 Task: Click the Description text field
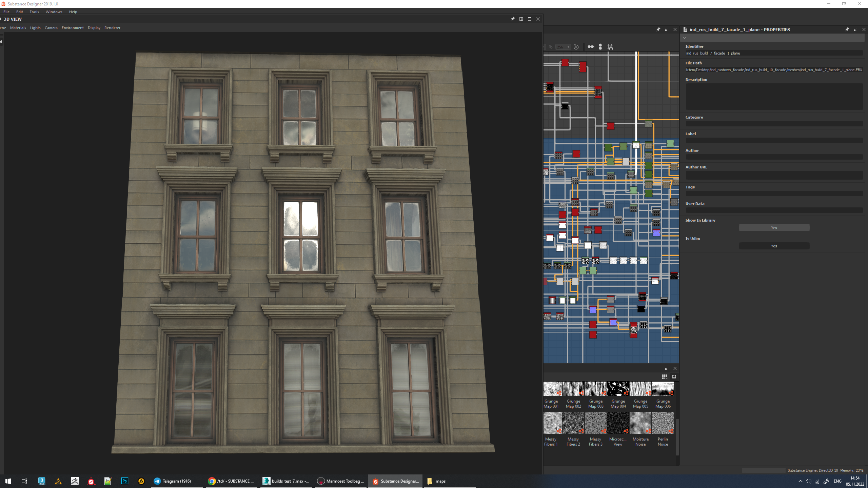(x=774, y=96)
